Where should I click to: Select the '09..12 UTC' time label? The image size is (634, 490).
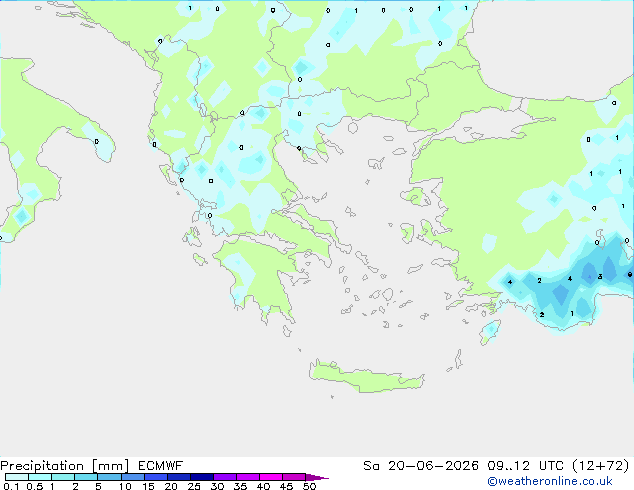coord(526,466)
